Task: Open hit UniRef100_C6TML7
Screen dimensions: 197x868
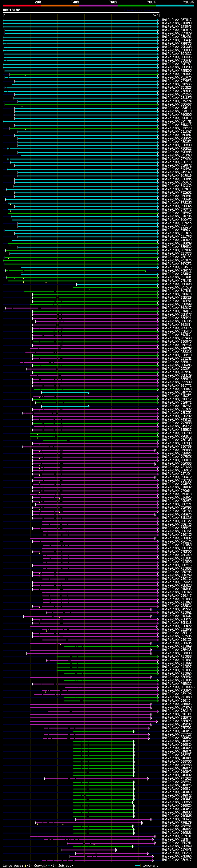Action: (176, 20)
